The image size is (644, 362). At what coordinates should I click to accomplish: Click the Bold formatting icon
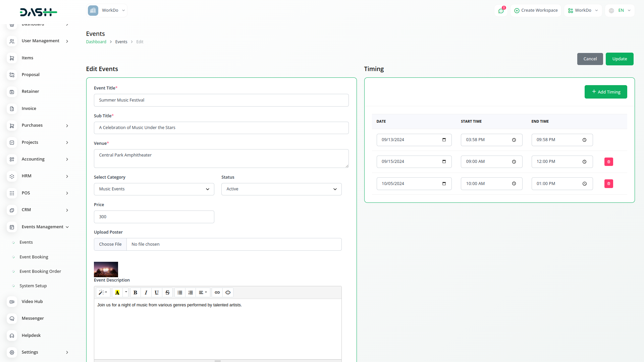click(135, 293)
